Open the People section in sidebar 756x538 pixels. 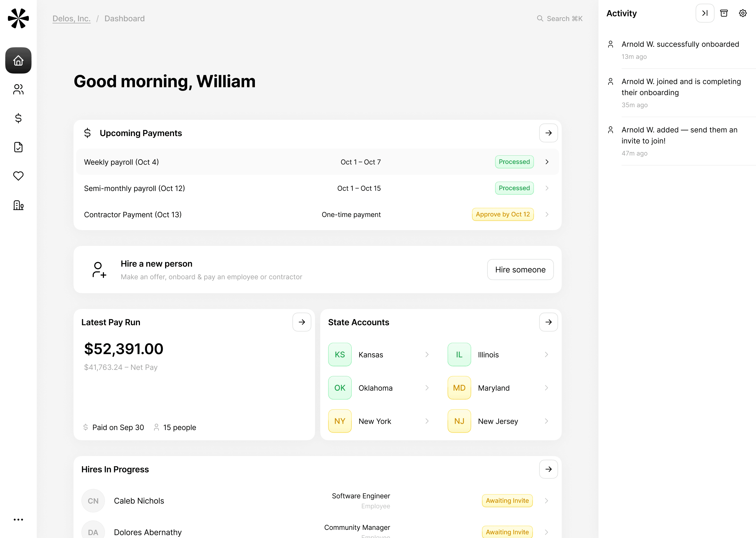point(18,89)
